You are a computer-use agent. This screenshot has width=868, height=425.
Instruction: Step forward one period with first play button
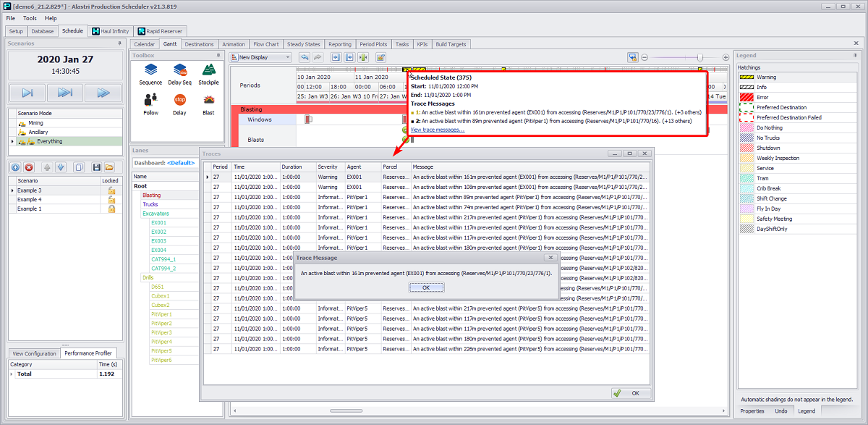click(27, 93)
